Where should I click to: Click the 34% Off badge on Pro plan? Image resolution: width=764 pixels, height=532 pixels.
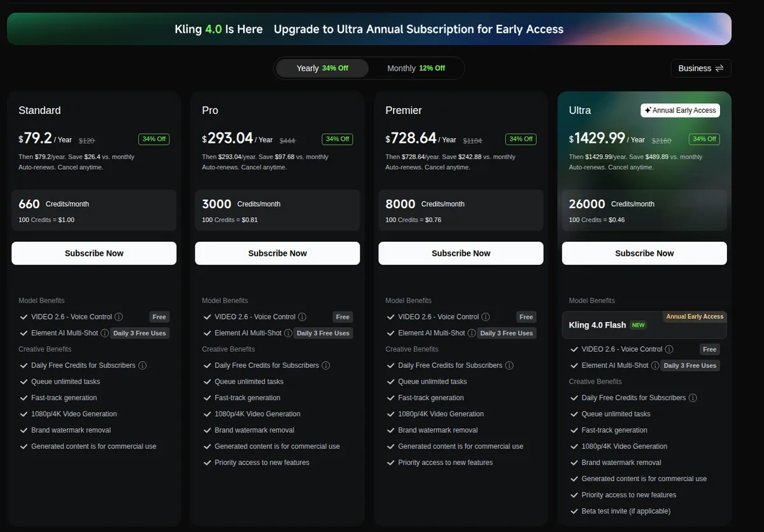337,139
